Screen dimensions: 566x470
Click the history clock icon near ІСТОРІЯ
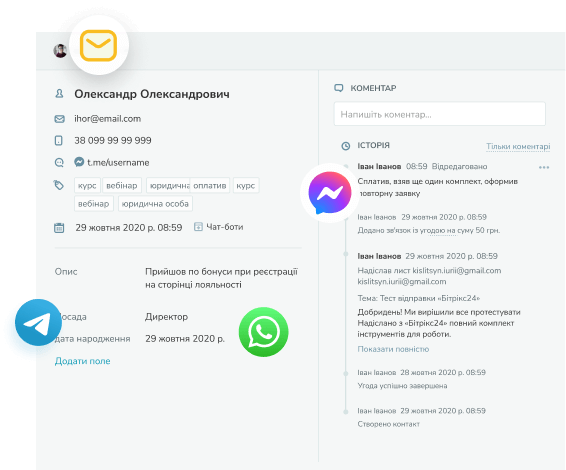coord(346,146)
